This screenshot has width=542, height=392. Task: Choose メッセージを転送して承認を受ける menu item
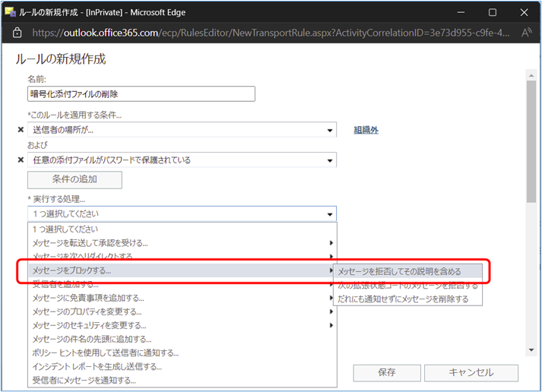click(182, 243)
